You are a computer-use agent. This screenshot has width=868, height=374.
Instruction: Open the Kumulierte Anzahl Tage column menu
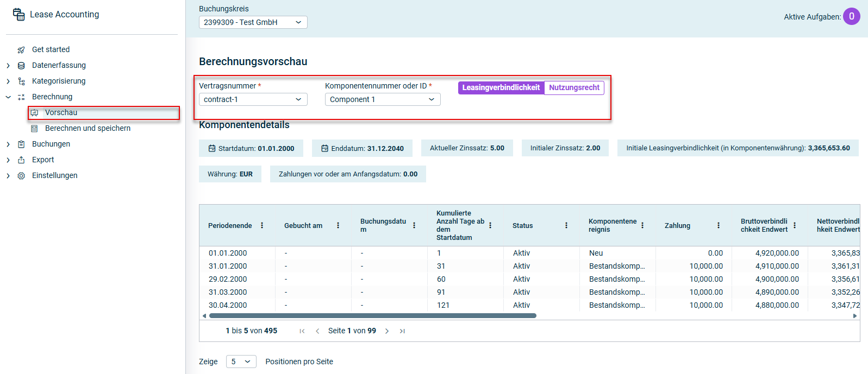pos(490,225)
